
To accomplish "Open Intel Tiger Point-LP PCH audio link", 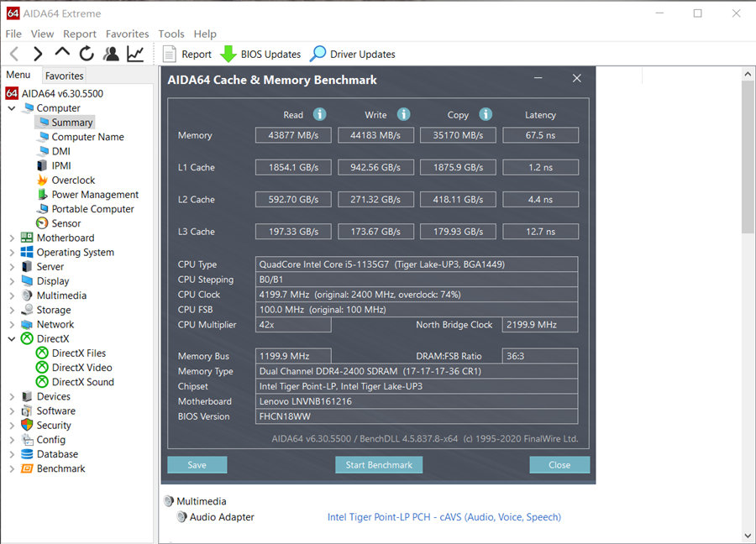I will pyautogui.click(x=444, y=517).
